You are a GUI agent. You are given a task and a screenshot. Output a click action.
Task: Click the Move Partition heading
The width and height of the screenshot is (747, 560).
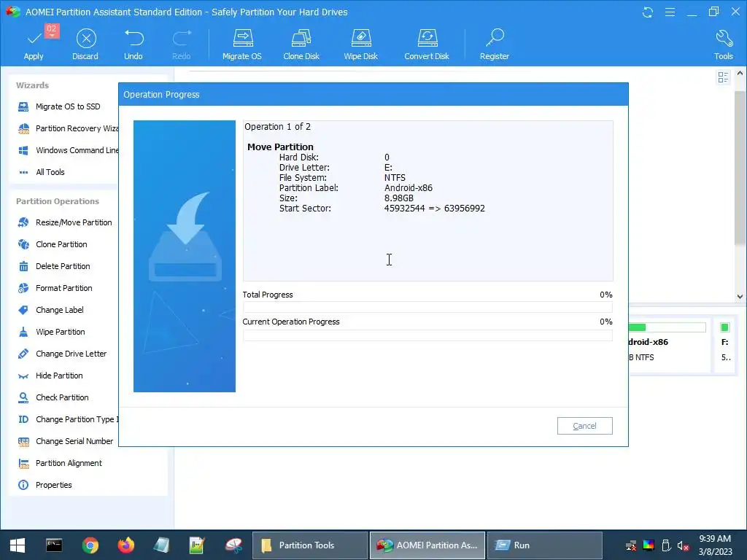pos(280,147)
